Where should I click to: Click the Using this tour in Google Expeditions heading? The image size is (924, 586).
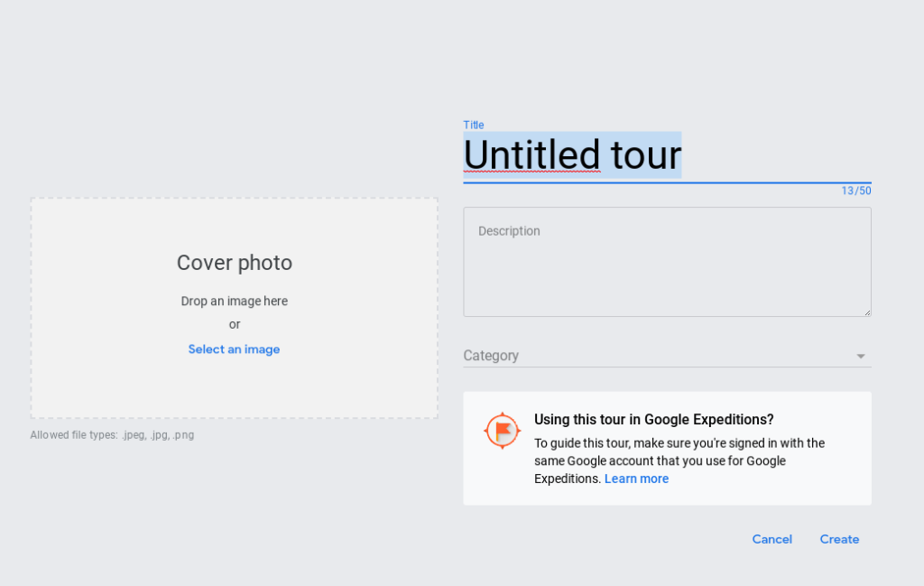click(653, 419)
